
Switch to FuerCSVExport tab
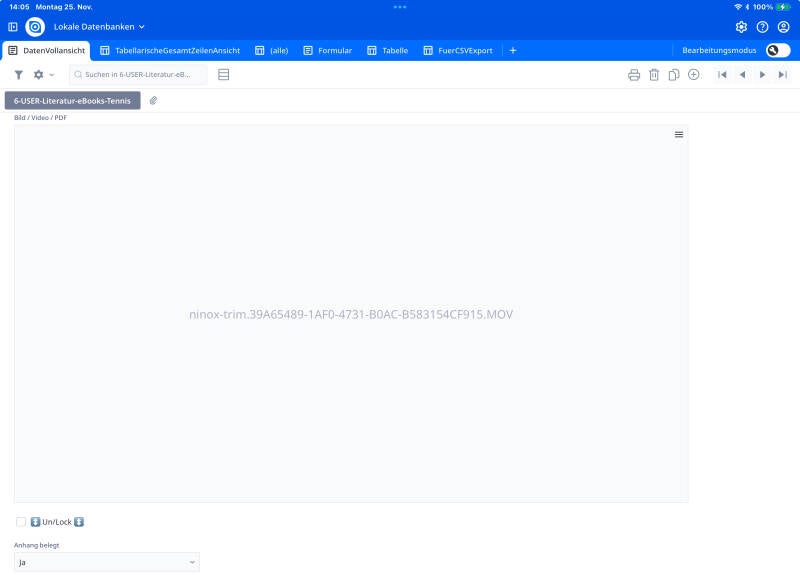tap(458, 51)
